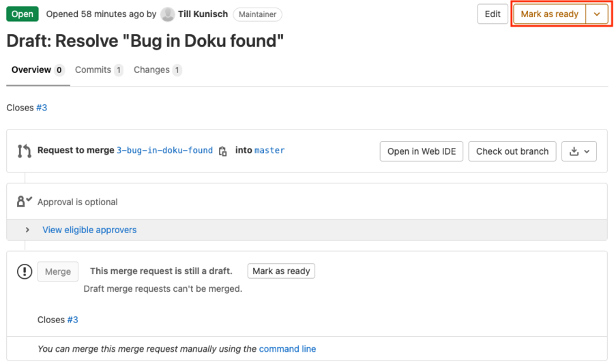Open dropdown arrow beside top Mark as ready
The image size is (614, 364).
click(597, 14)
